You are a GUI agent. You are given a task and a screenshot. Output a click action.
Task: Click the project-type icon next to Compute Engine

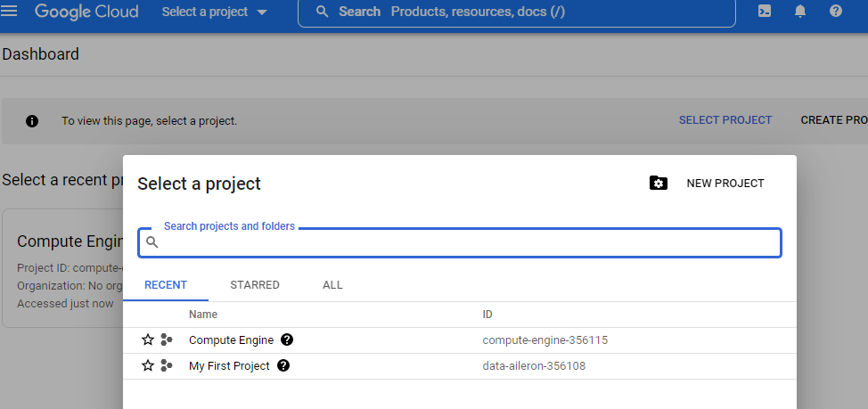pos(166,339)
